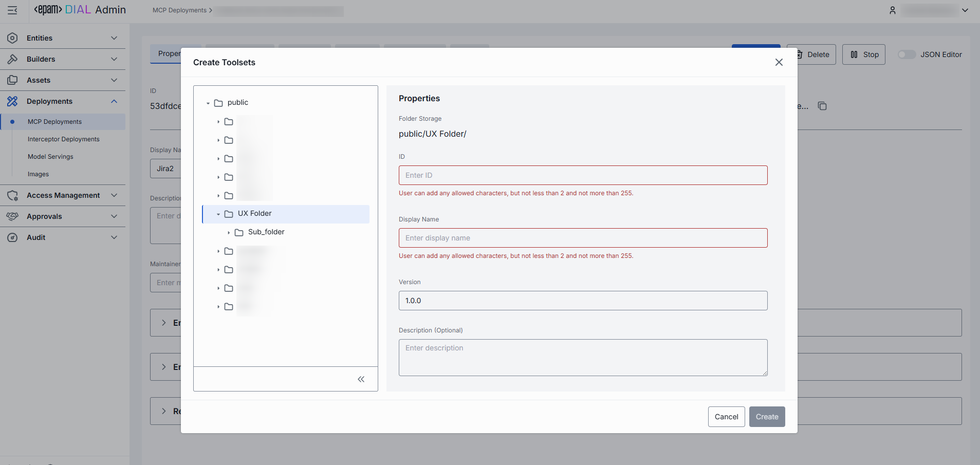Click the Access Management icon

[12, 195]
